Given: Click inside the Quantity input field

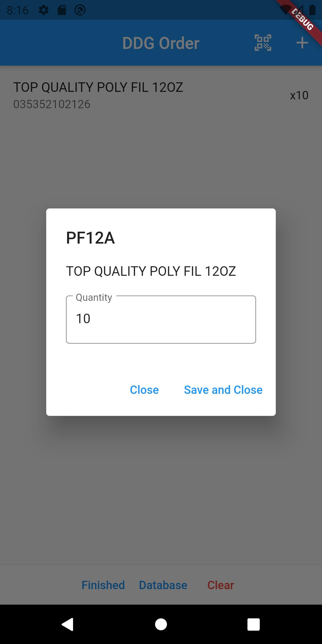Looking at the screenshot, I should [161, 319].
